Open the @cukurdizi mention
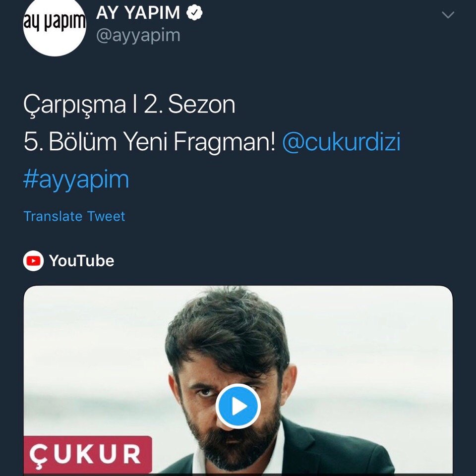This screenshot has width=476, height=476. (x=341, y=141)
